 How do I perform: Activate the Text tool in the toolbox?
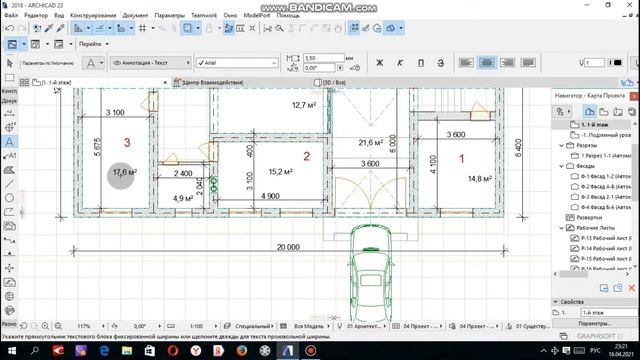pos(9,142)
